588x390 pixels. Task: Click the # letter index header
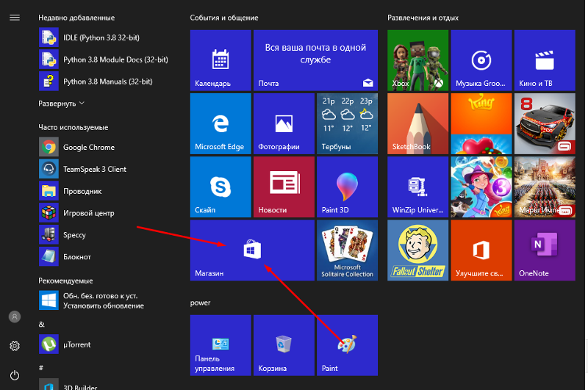tap(41, 367)
